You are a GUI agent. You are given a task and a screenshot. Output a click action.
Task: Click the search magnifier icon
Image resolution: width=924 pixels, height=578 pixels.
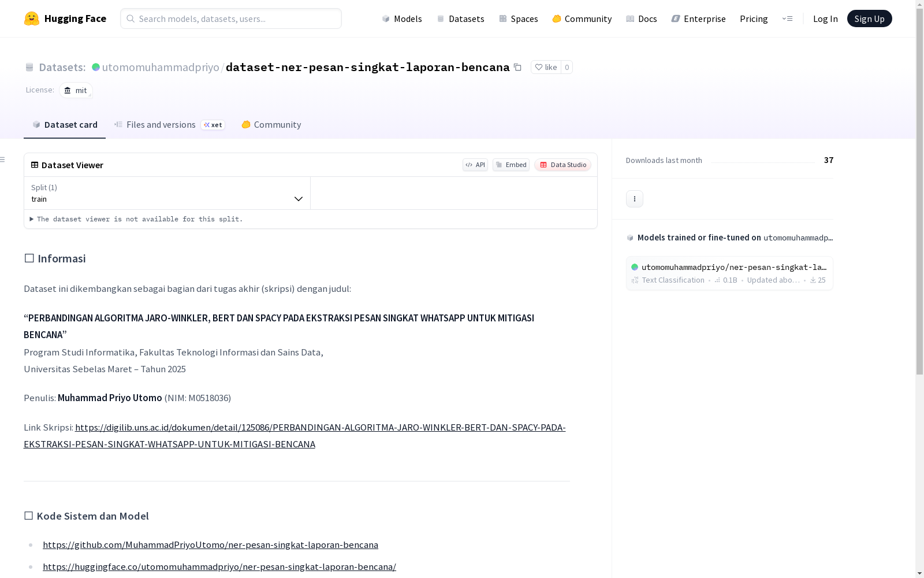click(131, 18)
